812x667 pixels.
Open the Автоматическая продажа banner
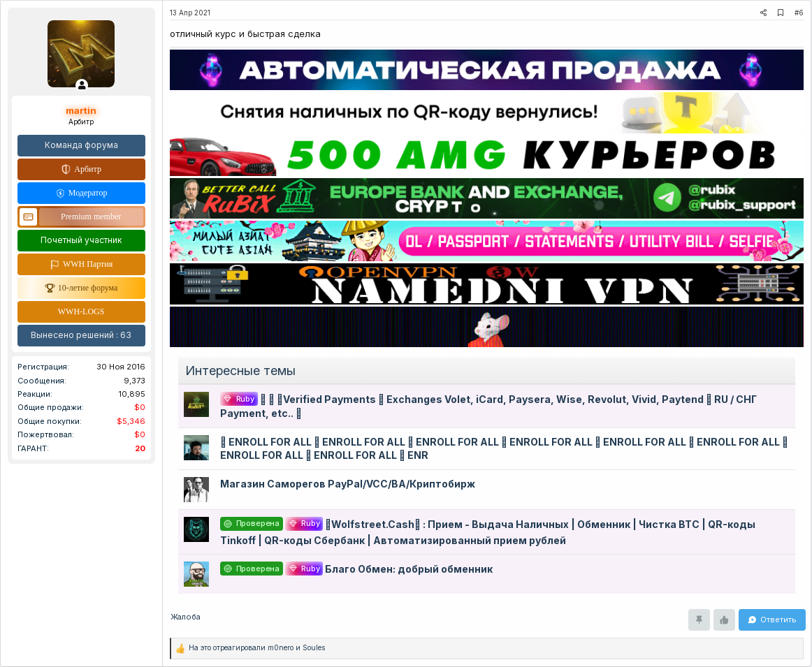[486, 70]
